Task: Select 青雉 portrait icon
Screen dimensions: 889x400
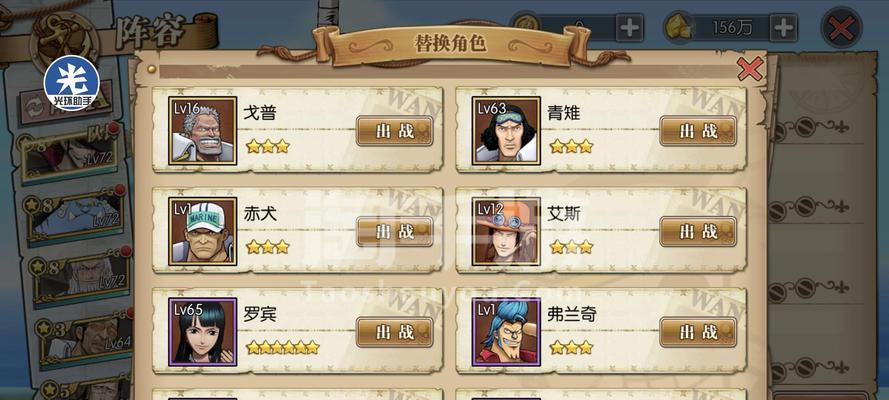Action: (x=506, y=131)
